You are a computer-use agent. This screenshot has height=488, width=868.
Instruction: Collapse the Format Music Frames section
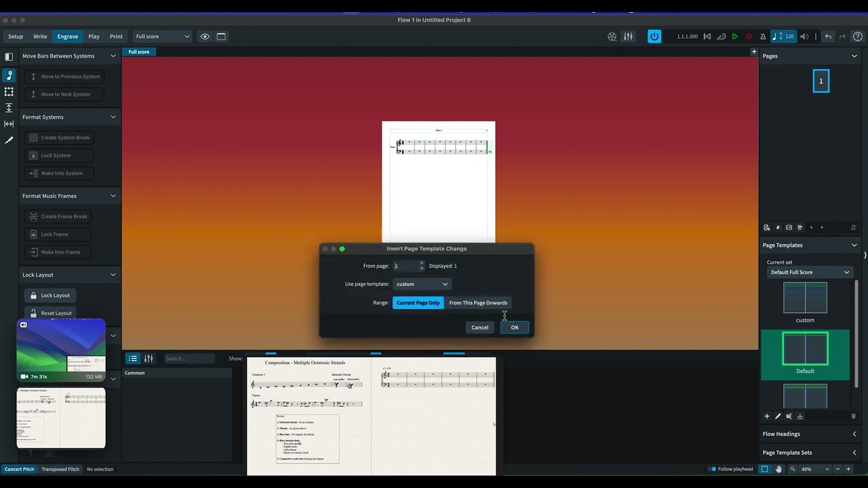point(113,196)
